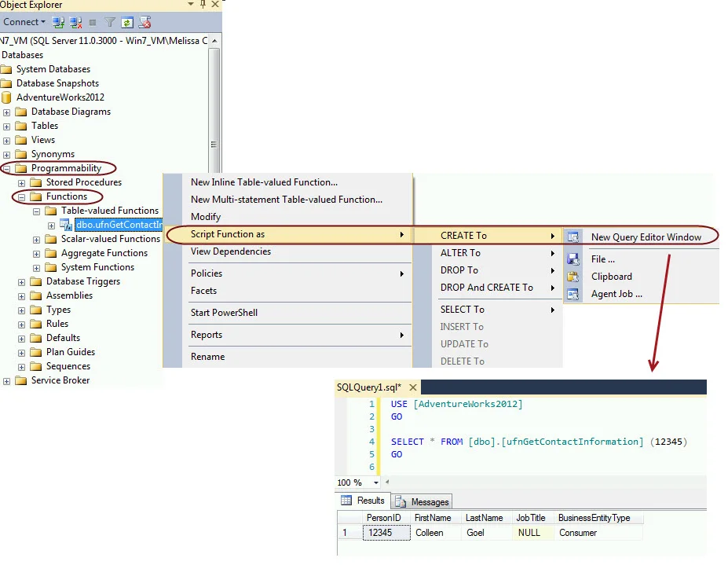
Task: Click the Connect Object Explorer icon
Action: [58, 22]
